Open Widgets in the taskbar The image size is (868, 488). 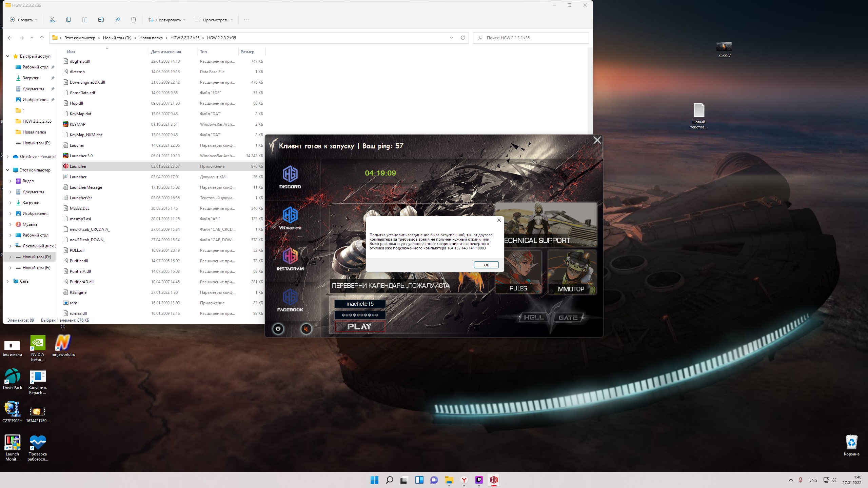pyautogui.click(x=419, y=480)
